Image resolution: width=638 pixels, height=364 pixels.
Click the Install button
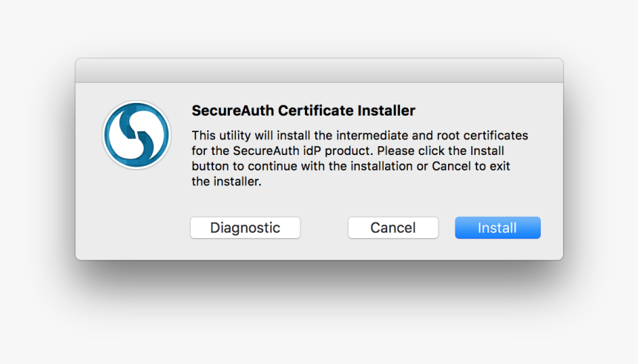tap(498, 228)
